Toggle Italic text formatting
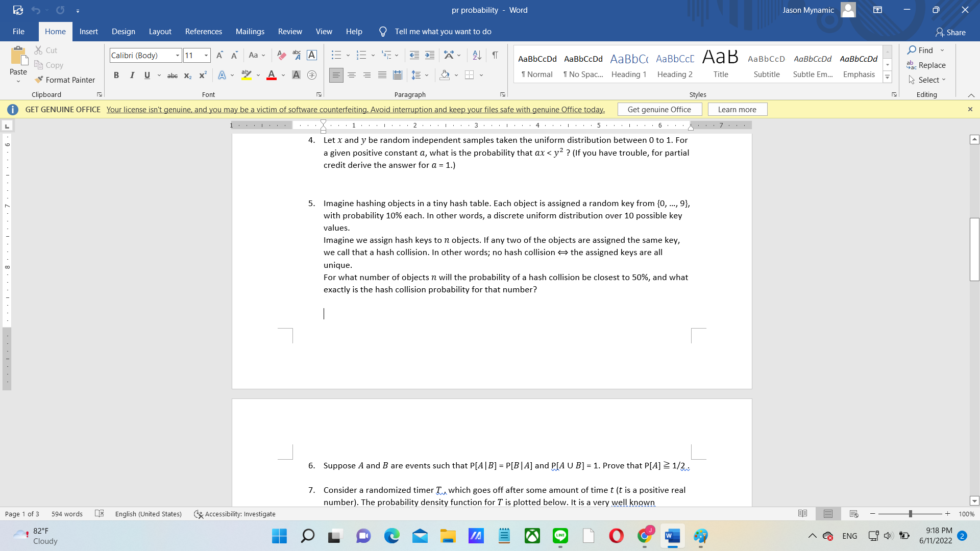Viewport: 980px width, 551px height. tap(132, 75)
